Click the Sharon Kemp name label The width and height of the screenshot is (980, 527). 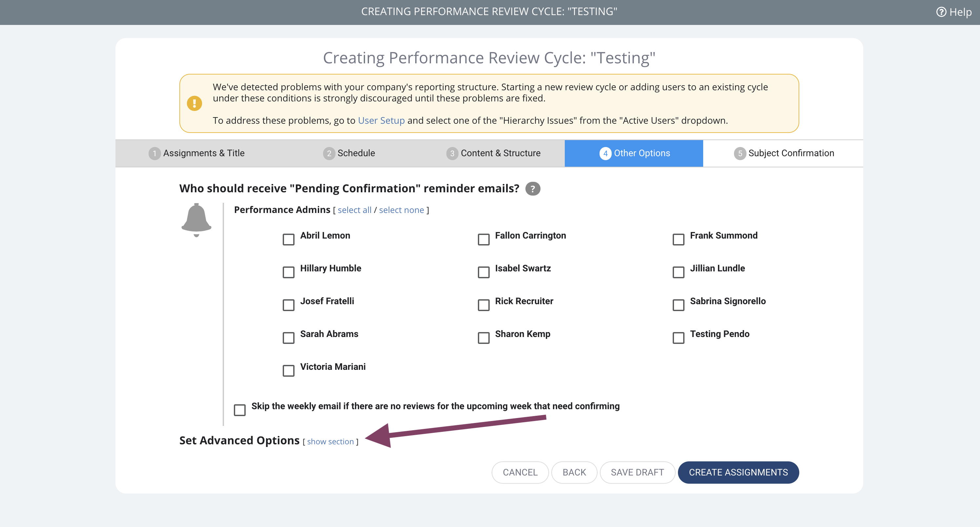[522, 334]
